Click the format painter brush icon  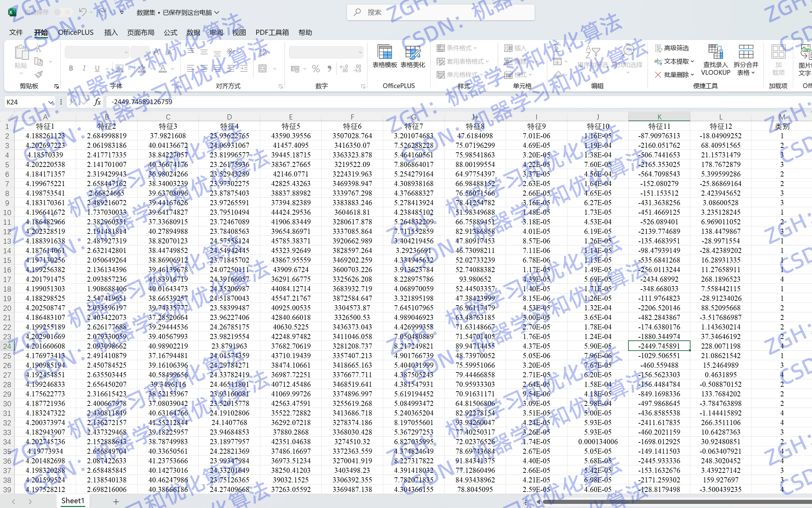[x=39, y=74]
